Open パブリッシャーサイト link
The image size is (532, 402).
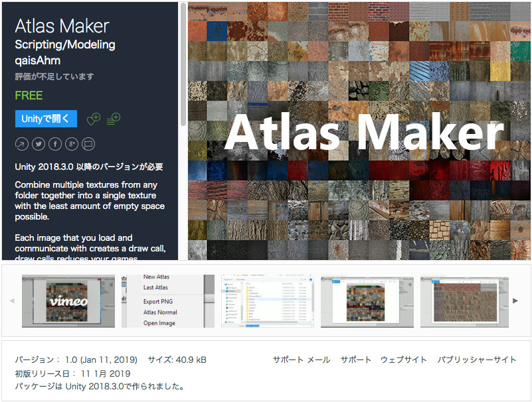(x=477, y=360)
